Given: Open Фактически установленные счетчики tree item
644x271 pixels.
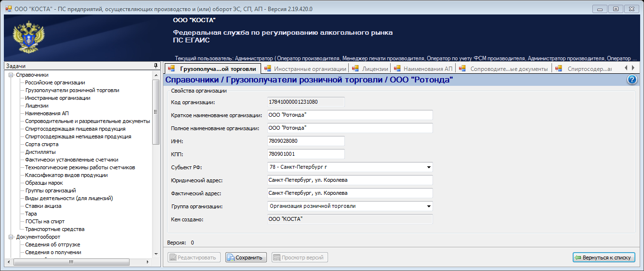Looking at the screenshot, I should click(72, 160).
